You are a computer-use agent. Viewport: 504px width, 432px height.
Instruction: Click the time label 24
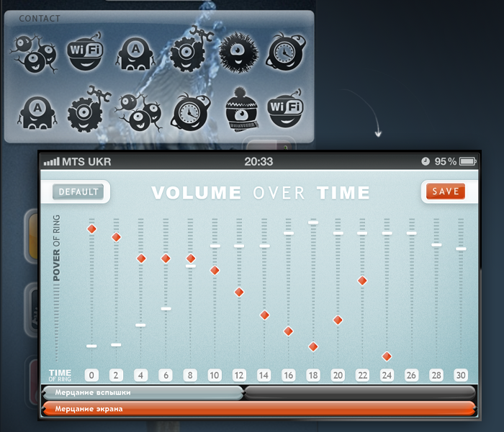(387, 375)
